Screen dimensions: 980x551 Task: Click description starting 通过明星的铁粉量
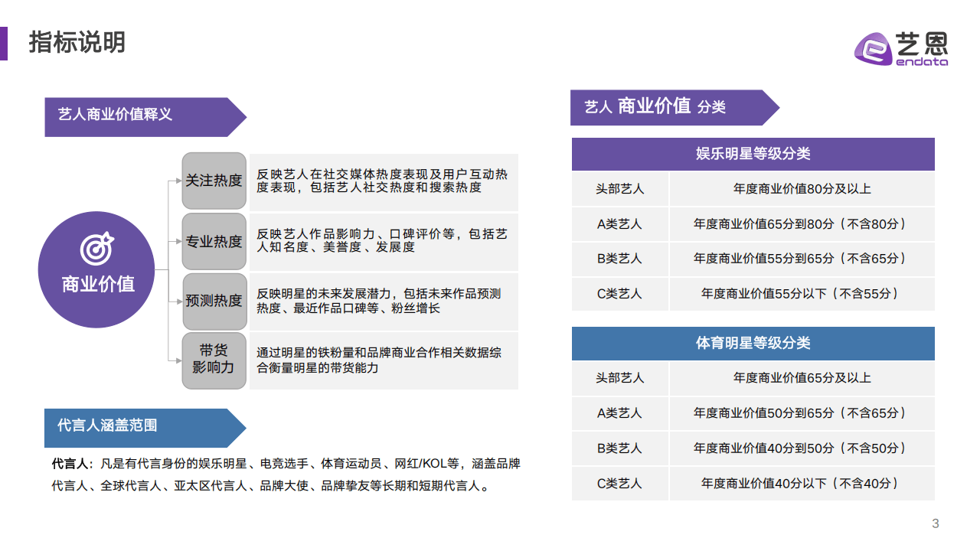[384, 360]
